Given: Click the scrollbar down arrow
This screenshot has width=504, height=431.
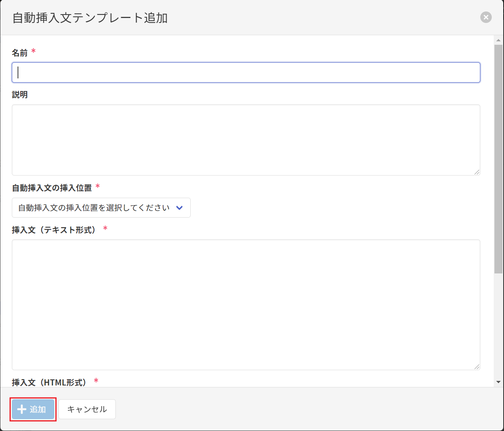Looking at the screenshot, I should click(x=498, y=382).
